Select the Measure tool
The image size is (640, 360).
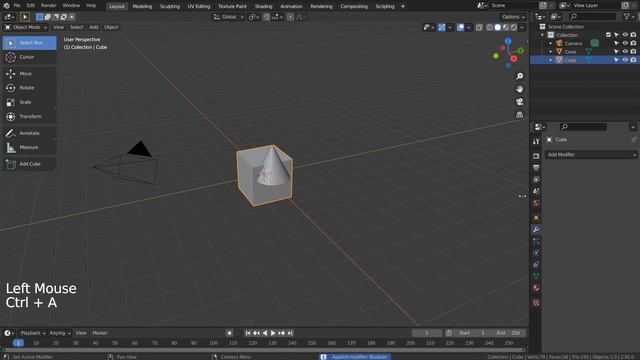(29, 147)
